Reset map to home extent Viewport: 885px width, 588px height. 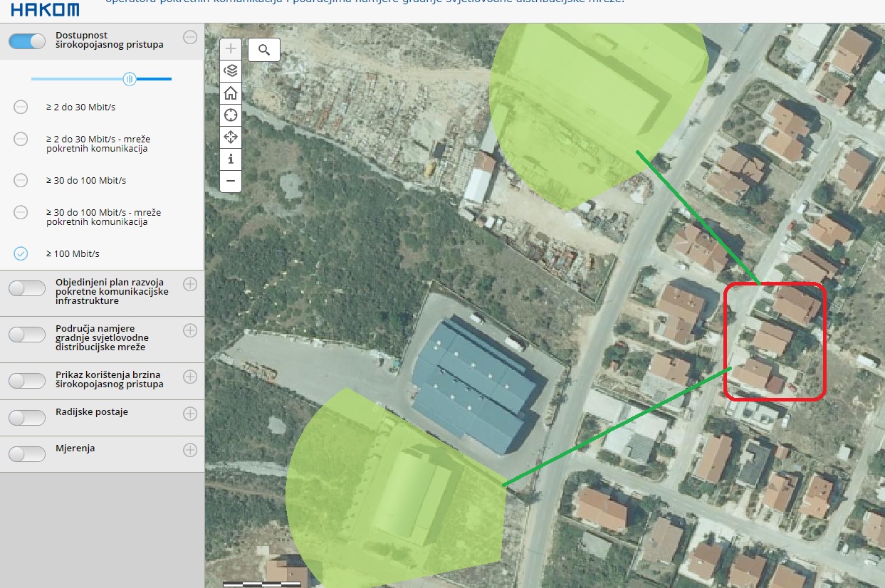point(231,93)
